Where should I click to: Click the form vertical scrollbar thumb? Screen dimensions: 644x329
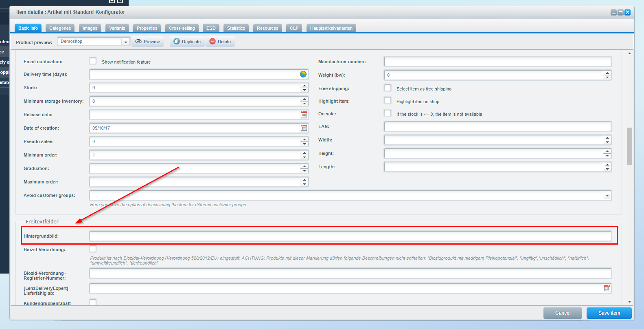pos(629,146)
